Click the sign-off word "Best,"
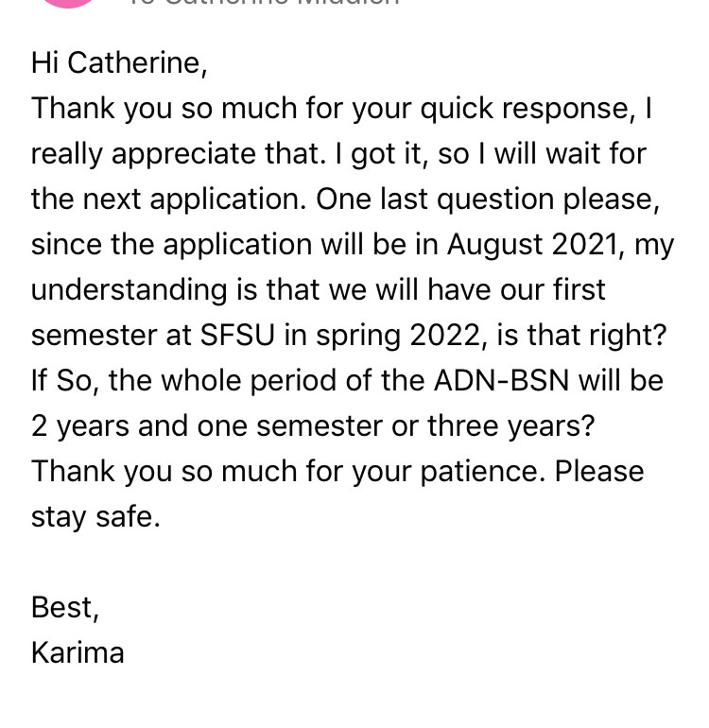The image size is (709, 728). 65,608
